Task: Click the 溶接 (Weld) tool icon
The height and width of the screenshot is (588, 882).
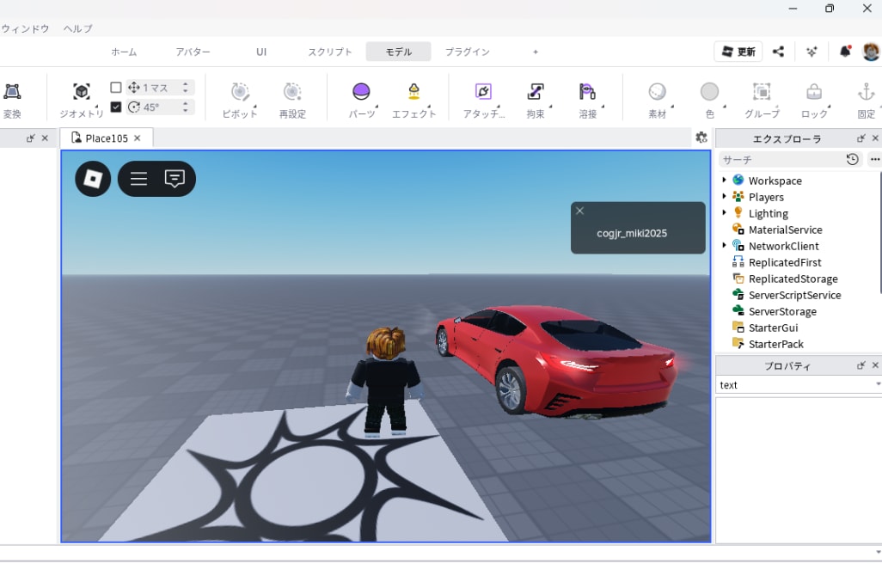Action: click(x=588, y=92)
